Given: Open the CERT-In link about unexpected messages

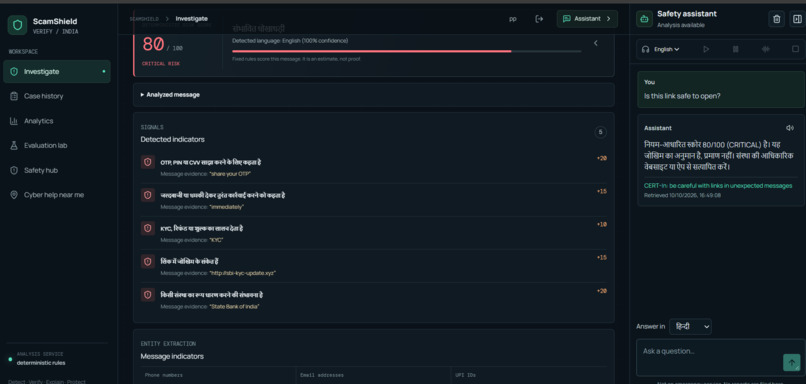Looking at the screenshot, I should (718, 186).
